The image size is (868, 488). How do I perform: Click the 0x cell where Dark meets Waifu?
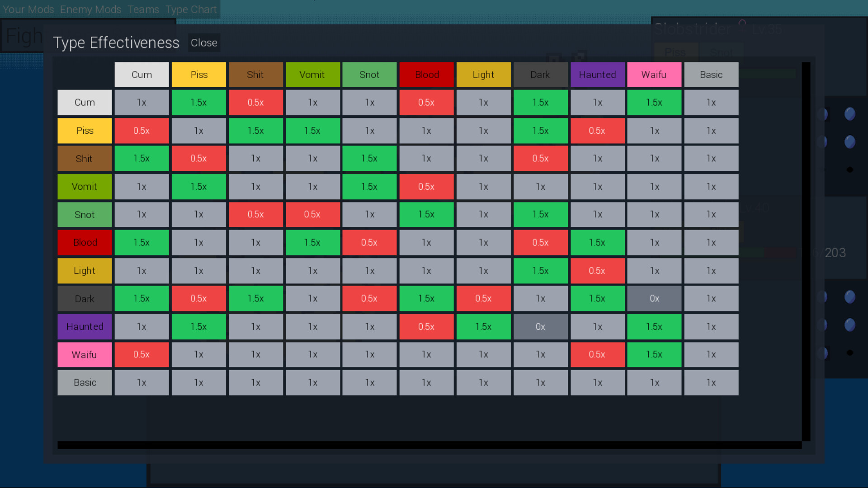coord(654,299)
